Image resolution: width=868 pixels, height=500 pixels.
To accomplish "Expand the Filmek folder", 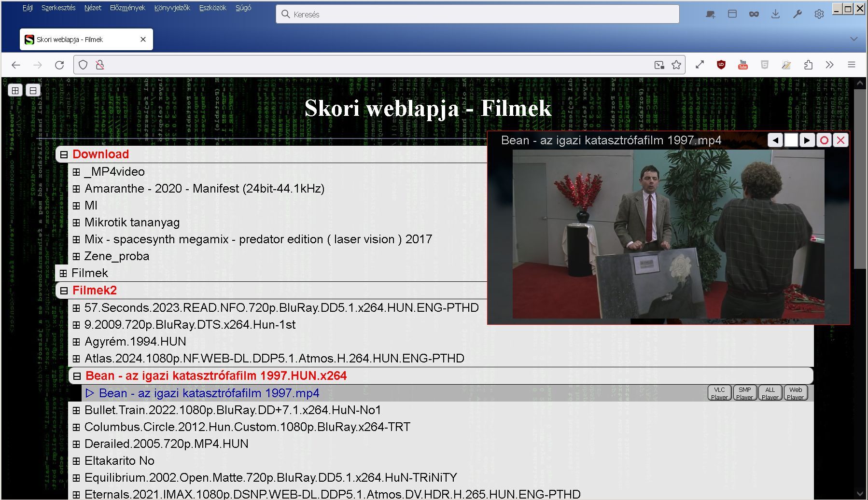I will click(x=63, y=273).
